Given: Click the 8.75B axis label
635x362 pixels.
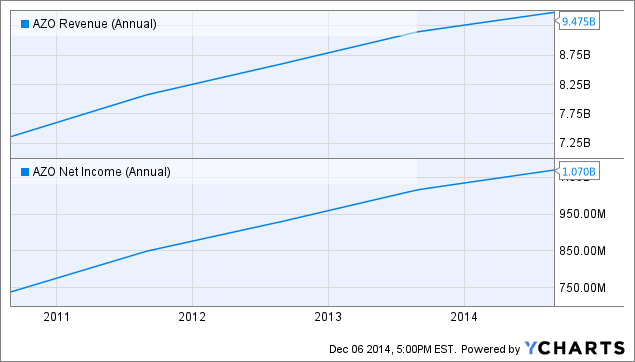Looking at the screenshot, I should [x=575, y=55].
